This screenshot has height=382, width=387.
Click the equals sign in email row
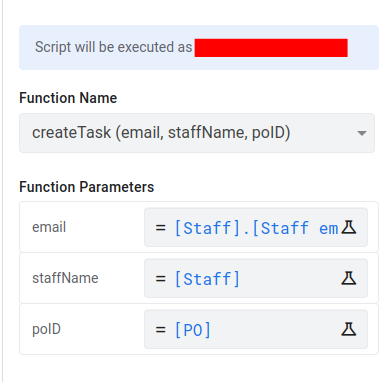tap(160, 228)
